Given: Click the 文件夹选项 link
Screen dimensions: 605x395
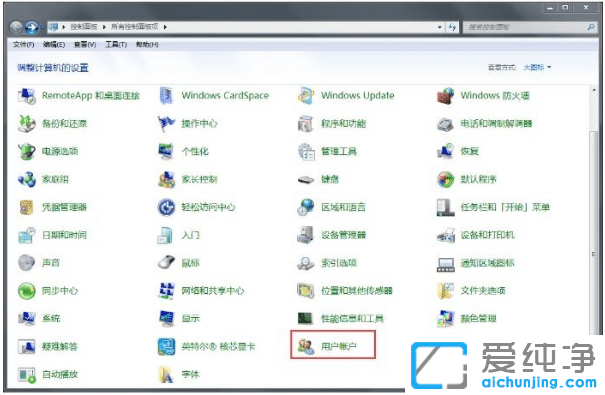Looking at the screenshot, I should tap(483, 291).
